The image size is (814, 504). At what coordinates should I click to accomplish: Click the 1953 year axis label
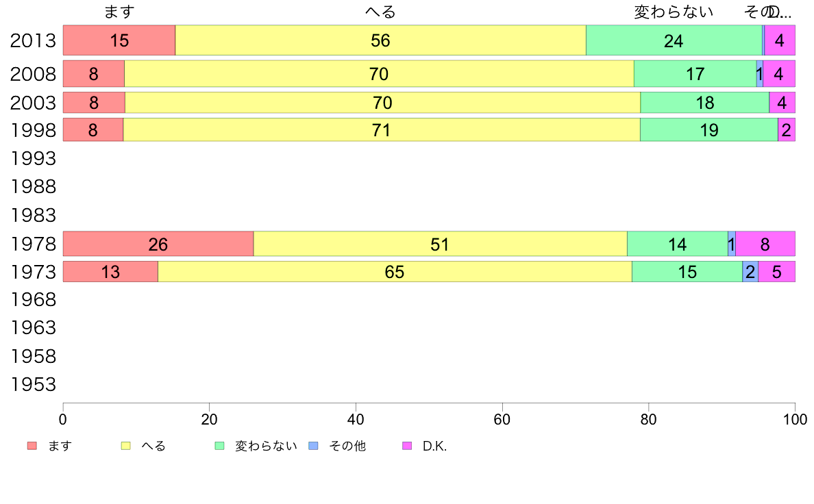point(33,385)
